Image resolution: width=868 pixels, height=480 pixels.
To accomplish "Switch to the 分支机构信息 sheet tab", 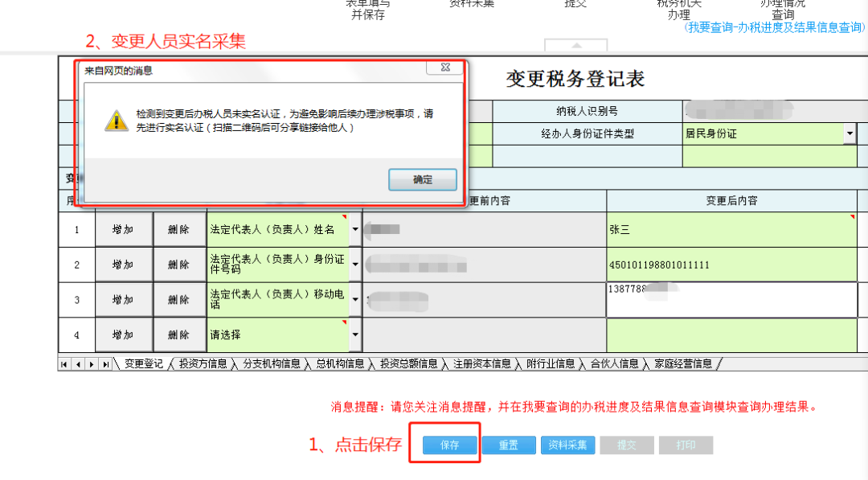I will tap(272, 363).
